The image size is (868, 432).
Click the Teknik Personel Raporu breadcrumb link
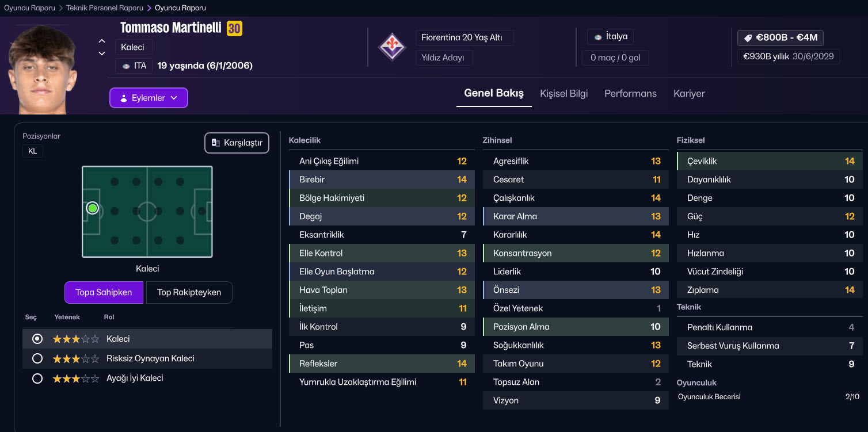tap(105, 8)
